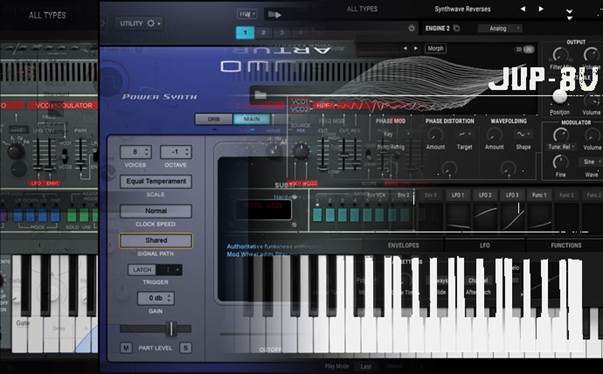This screenshot has width=603, height=374.
Task: Switch to the MAIN tab
Action: pos(252,119)
